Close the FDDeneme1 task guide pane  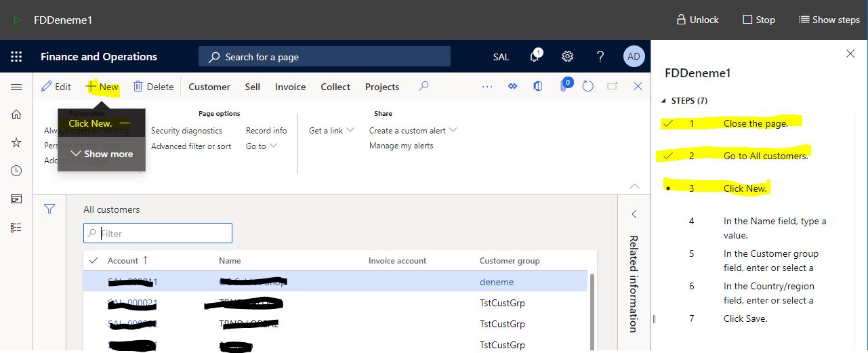[850, 54]
